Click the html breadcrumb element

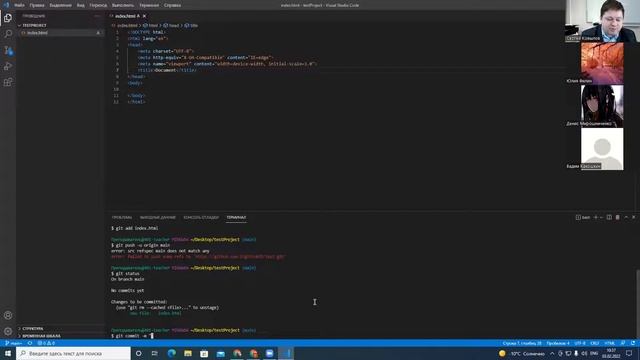(151, 25)
